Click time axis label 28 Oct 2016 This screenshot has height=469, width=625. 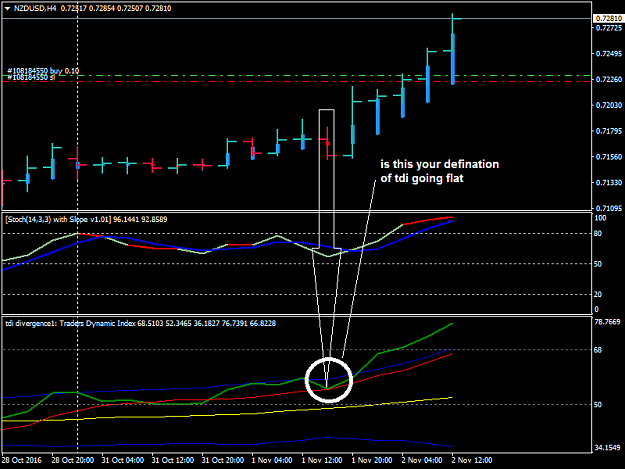click(22, 460)
